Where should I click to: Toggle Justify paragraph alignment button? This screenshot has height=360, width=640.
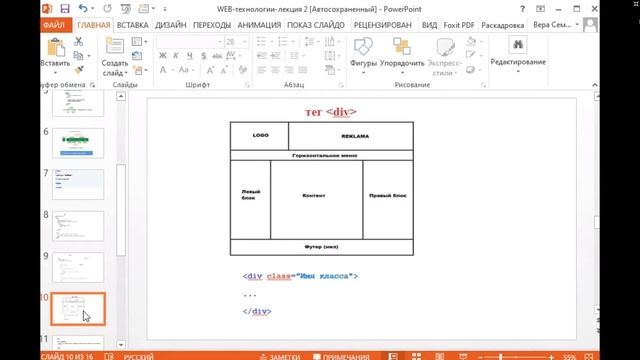tap(302, 70)
